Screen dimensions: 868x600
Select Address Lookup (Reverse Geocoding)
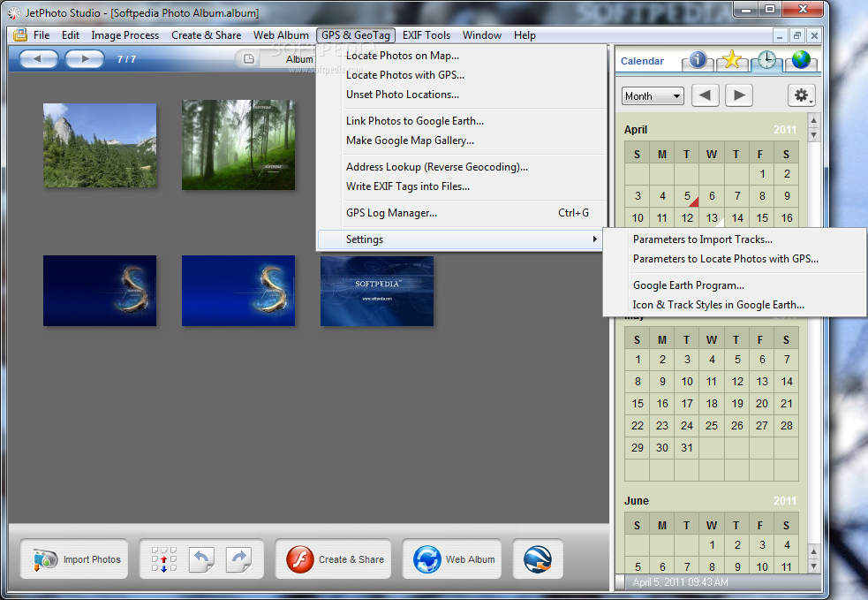point(461,167)
